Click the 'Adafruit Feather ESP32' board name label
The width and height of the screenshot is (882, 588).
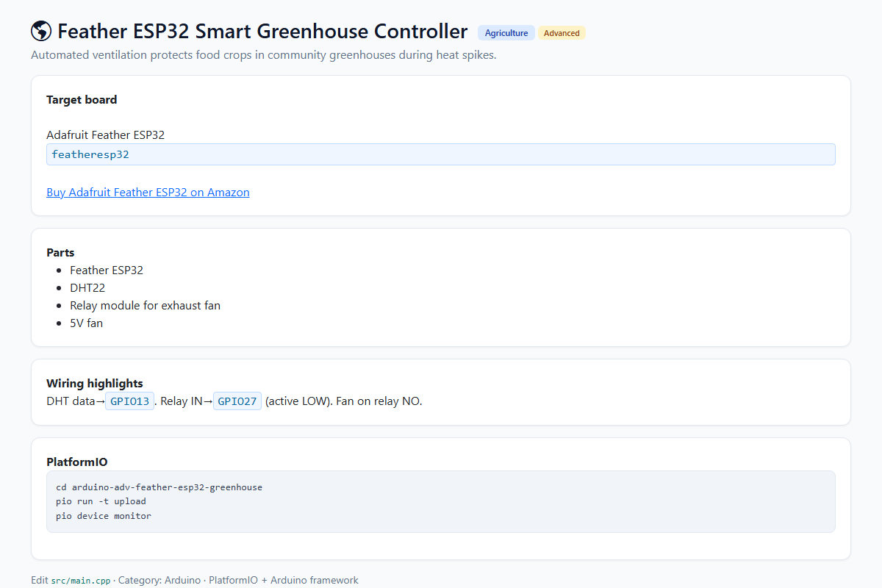pyautogui.click(x=105, y=135)
